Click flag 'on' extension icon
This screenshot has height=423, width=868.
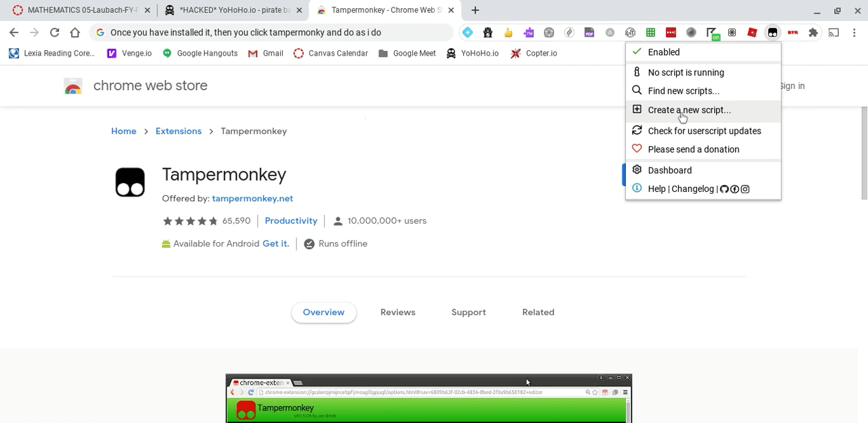click(711, 33)
